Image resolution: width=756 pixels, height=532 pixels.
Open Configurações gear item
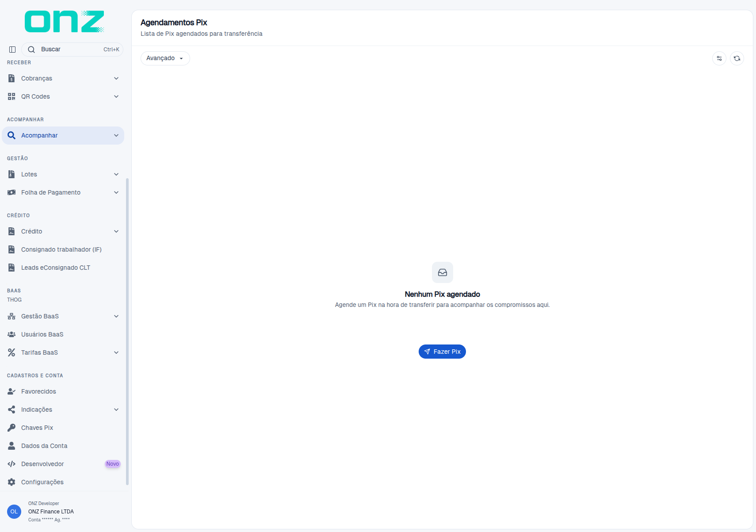(x=63, y=482)
